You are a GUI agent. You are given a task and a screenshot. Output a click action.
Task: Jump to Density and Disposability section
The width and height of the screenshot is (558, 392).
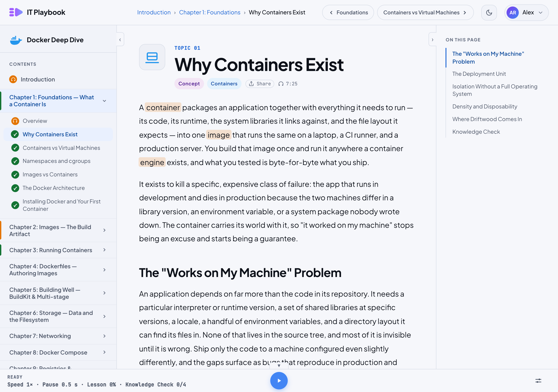click(x=485, y=106)
